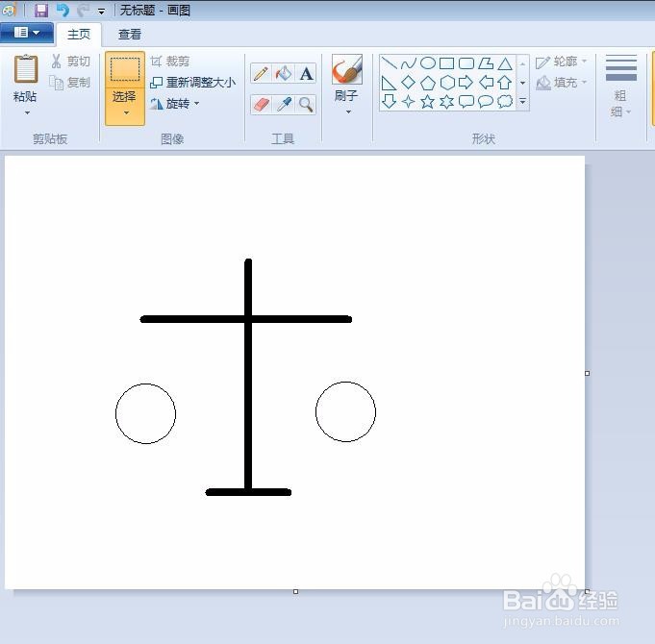This screenshot has height=644, width=655.
Task: Choose the Pentagon shape
Action: (x=428, y=83)
